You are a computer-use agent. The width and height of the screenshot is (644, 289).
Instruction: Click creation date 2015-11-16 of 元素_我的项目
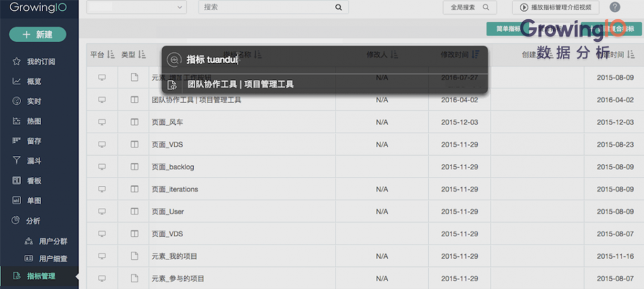click(x=615, y=256)
